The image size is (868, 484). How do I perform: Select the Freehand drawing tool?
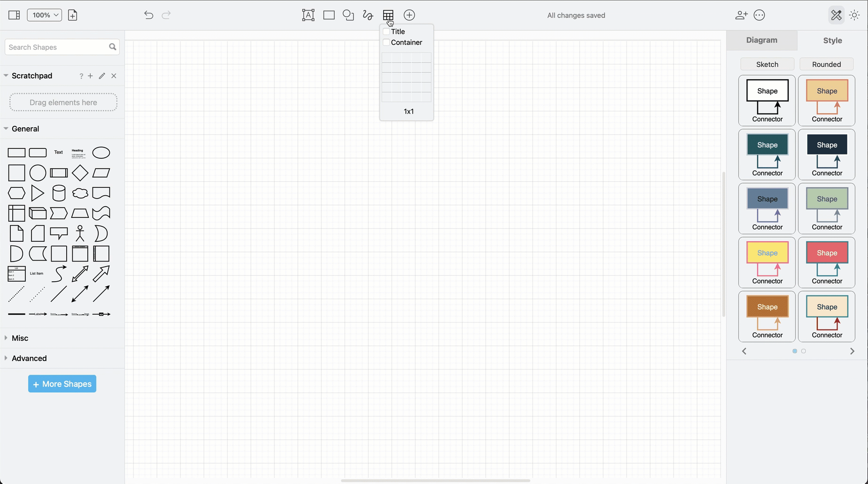pyautogui.click(x=368, y=15)
